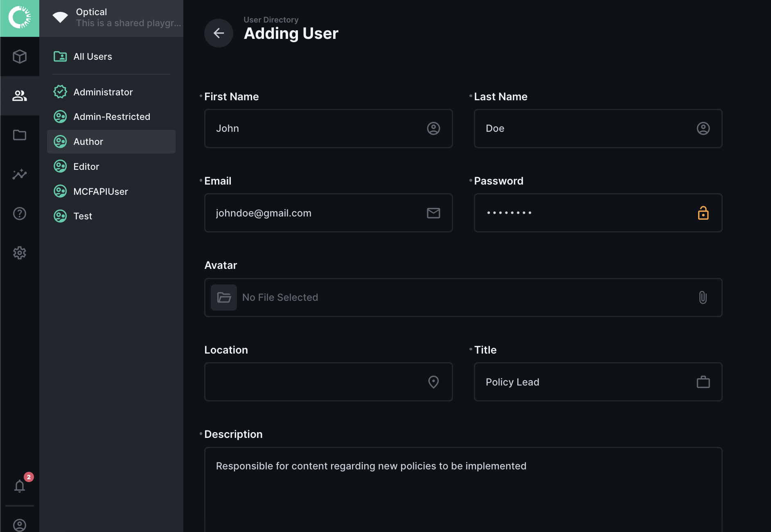This screenshot has width=771, height=532.
Task: Click the First Name input field
Action: (x=319, y=128)
